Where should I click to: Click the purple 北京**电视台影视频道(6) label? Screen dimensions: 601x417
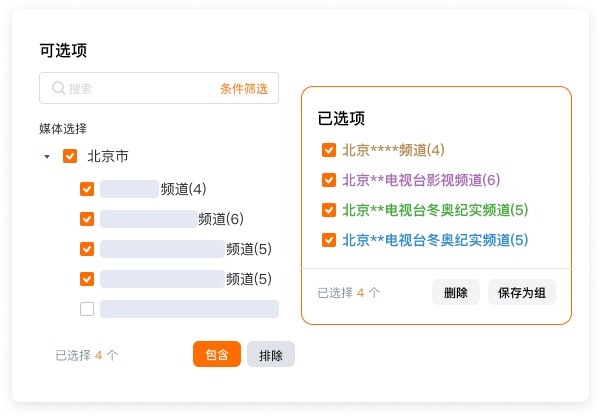click(x=420, y=180)
